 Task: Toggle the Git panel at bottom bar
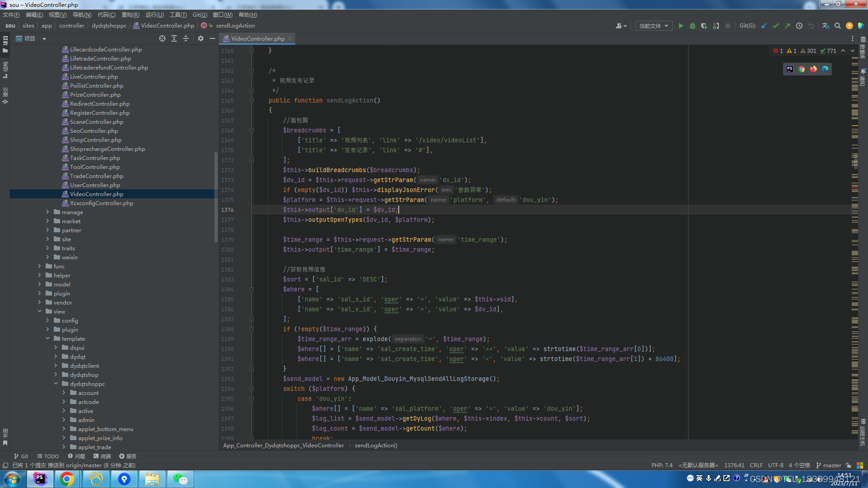tap(21, 456)
